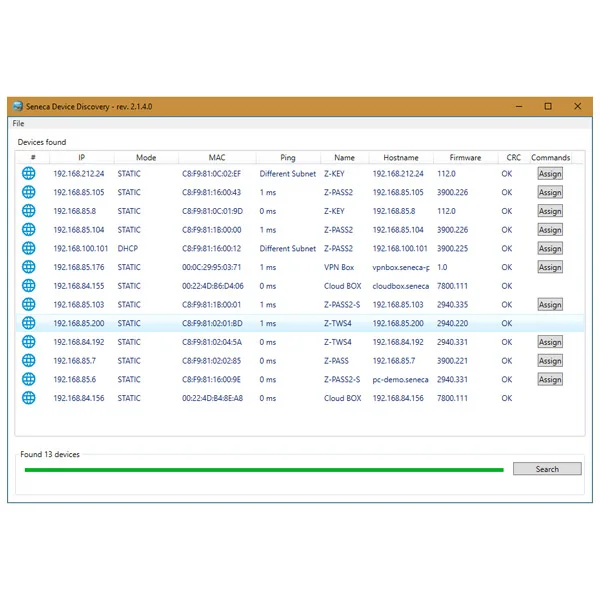
Task: Select IP cell 192.168.212.24
Action: (79, 174)
